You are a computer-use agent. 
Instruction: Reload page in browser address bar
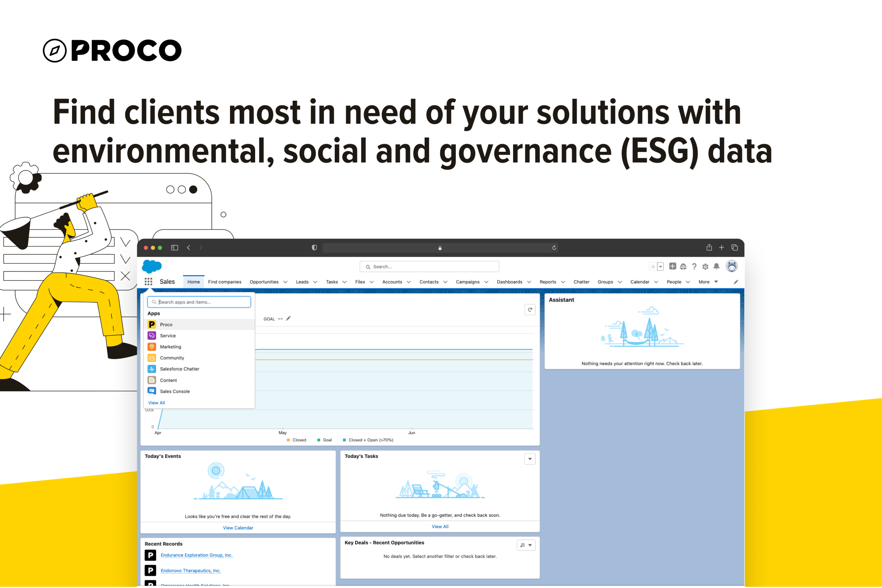(554, 247)
